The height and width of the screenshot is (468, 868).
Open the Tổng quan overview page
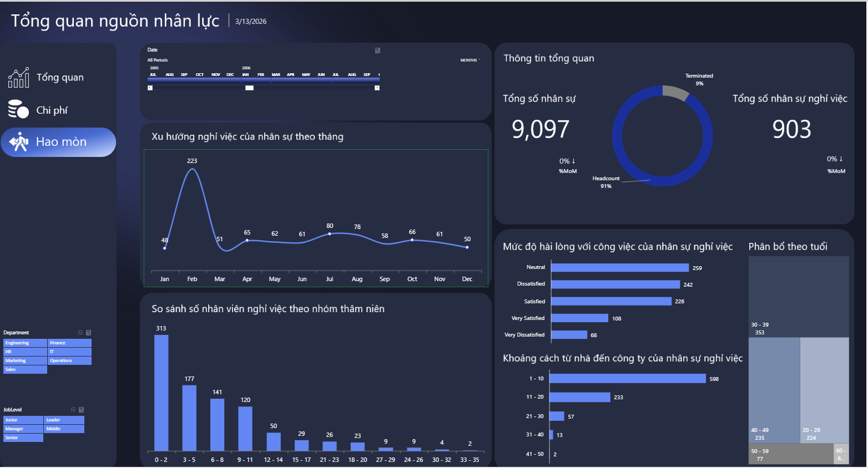pyautogui.click(x=59, y=78)
